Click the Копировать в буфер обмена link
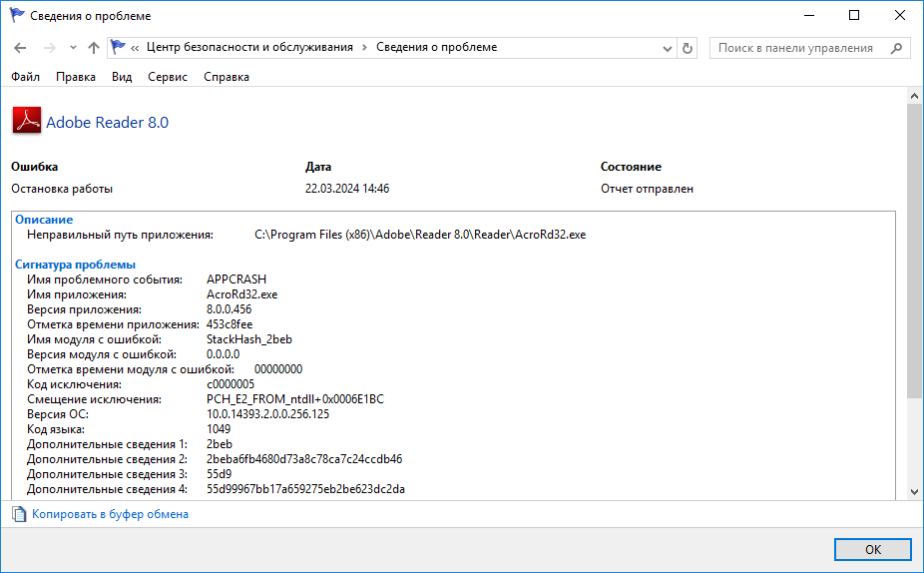This screenshot has width=924, height=573. point(110,514)
